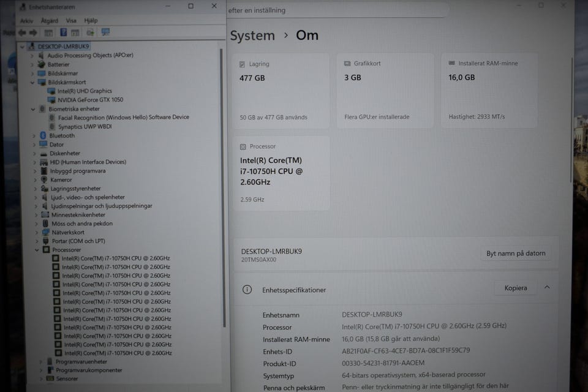Click the update driver toolbar icon

point(90,32)
